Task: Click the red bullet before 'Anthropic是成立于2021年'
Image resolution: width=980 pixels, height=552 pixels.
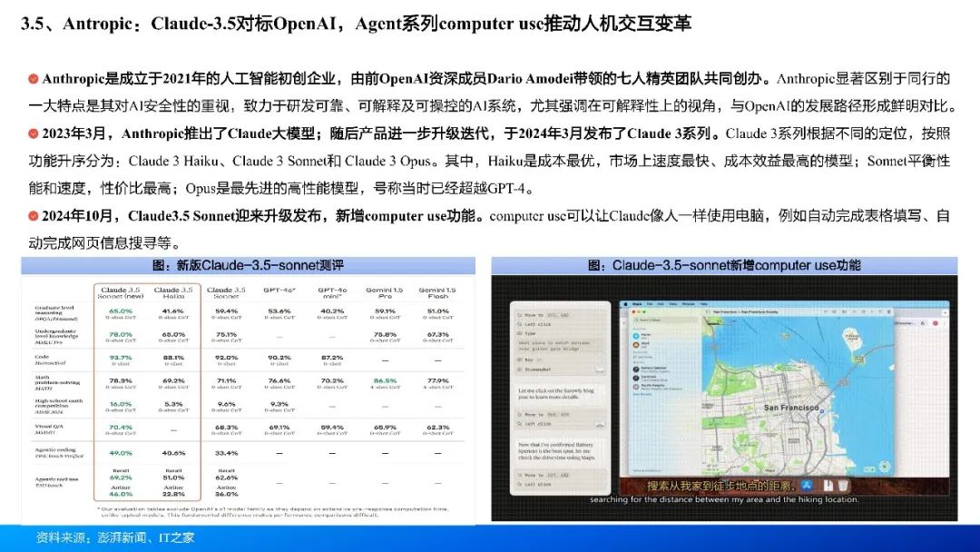Action: pos(34,79)
